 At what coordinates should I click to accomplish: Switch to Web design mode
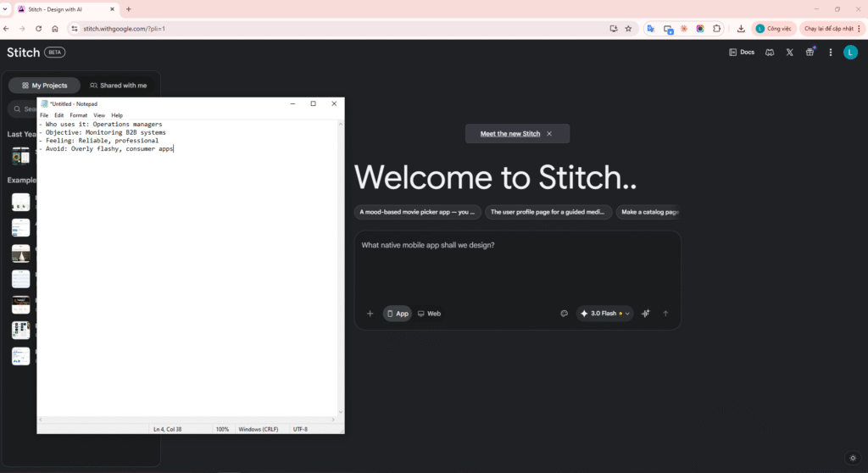click(429, 314)
